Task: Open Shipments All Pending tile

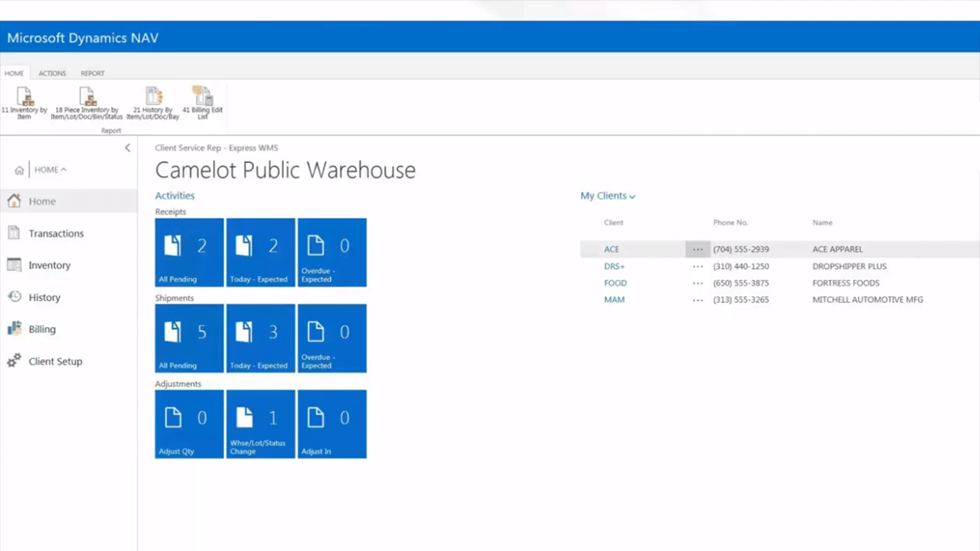Action: (189, 338)
